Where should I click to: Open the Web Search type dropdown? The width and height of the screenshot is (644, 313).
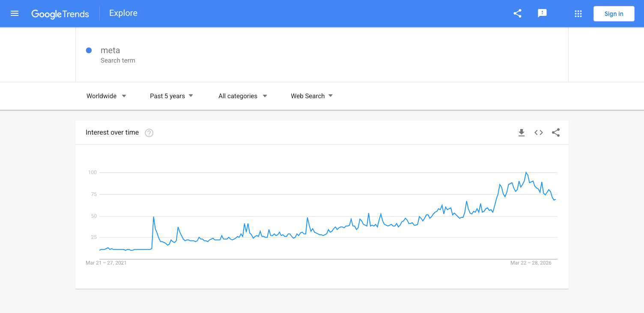312,96
